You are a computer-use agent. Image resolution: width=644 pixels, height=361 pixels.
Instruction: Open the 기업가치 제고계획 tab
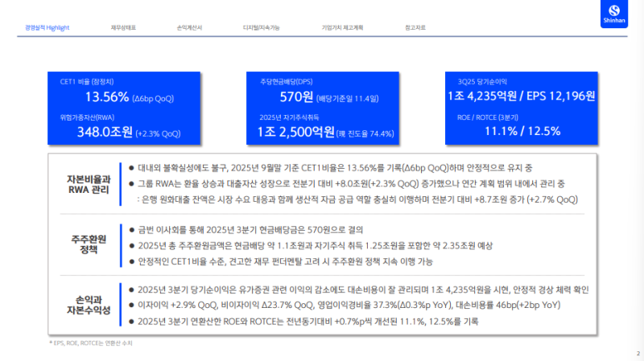(x=342, y=27)
